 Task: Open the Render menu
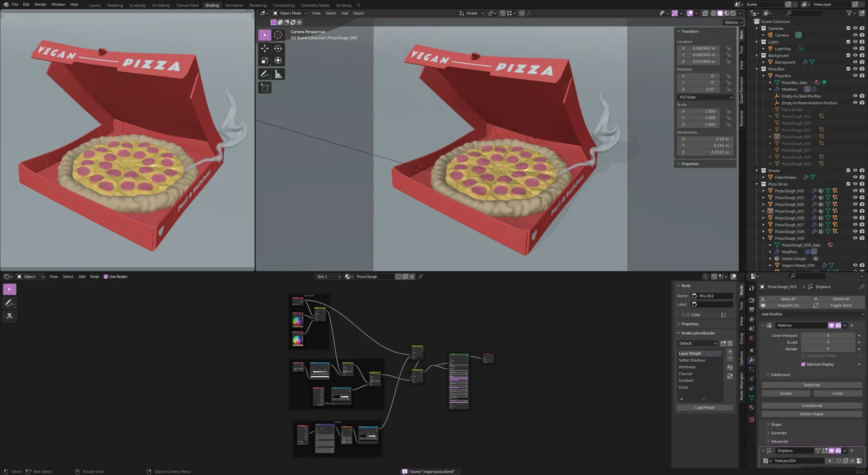pos(41,4)
